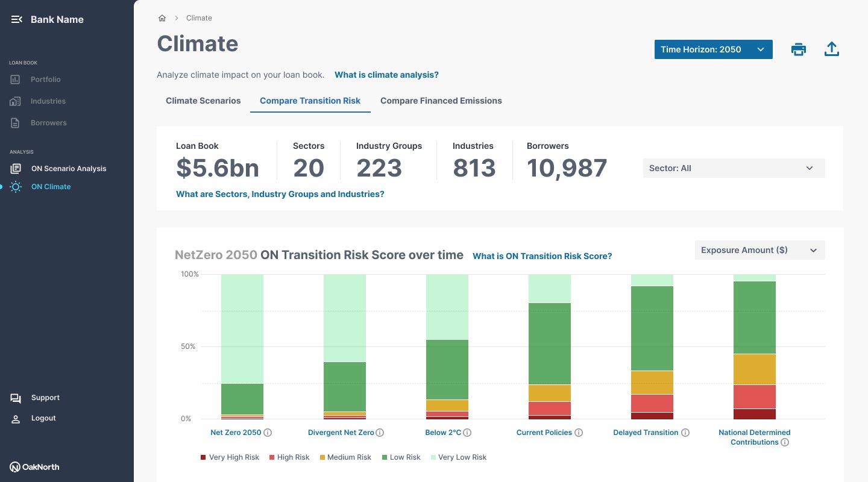
Task: Show info for Net Zero 2050 scenario
Action: (x=268, y=433)
